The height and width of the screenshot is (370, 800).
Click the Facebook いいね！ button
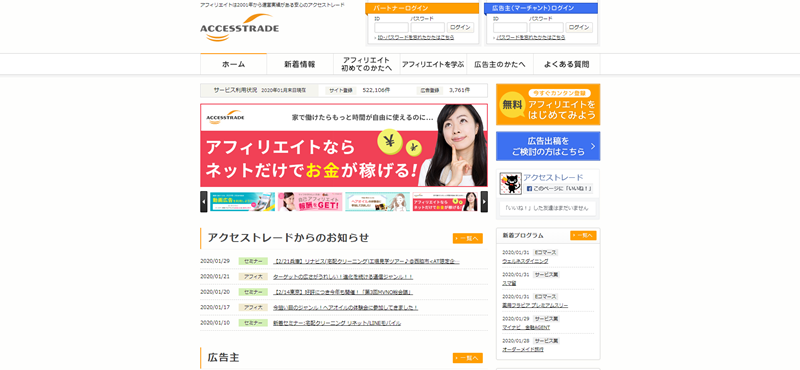pos(559,188)
